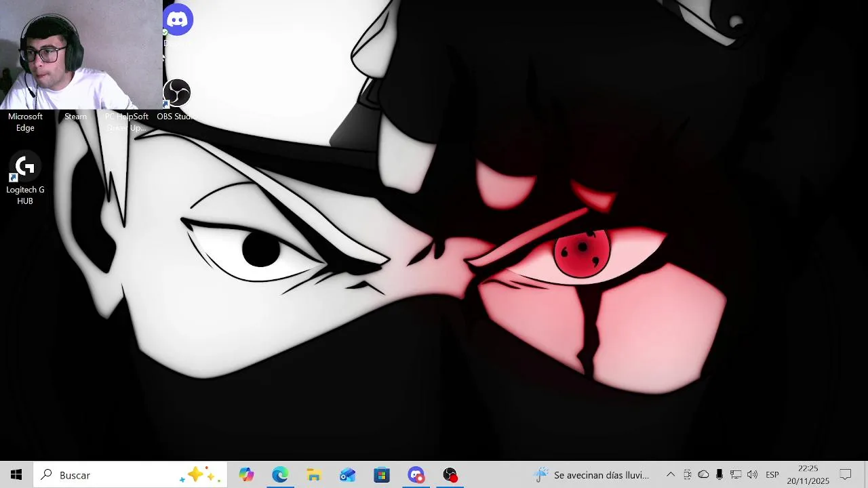Click the microphone tray icon
This screenshot has height=488, width=868.
click(x=719, y=475)
